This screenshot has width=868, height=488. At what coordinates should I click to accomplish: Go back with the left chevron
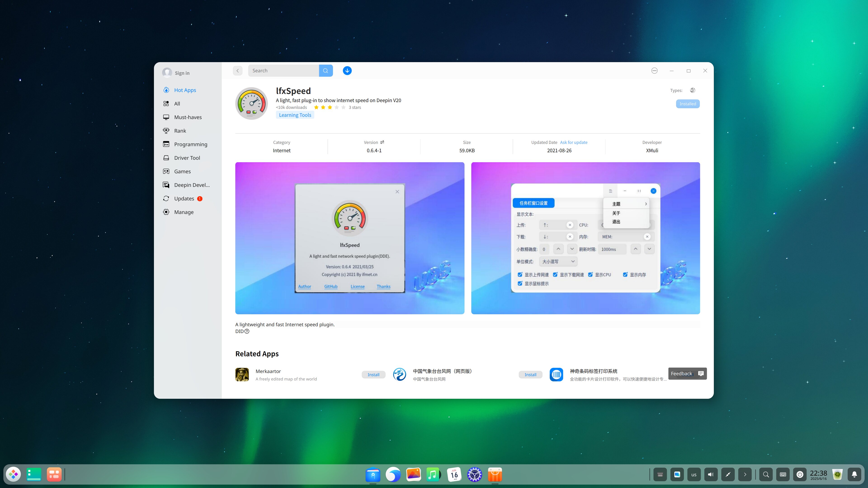coord(238,70)
